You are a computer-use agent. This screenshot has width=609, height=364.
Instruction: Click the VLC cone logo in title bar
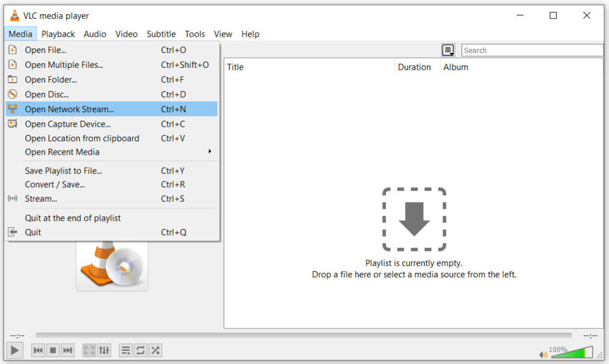[x=14, y=15]
